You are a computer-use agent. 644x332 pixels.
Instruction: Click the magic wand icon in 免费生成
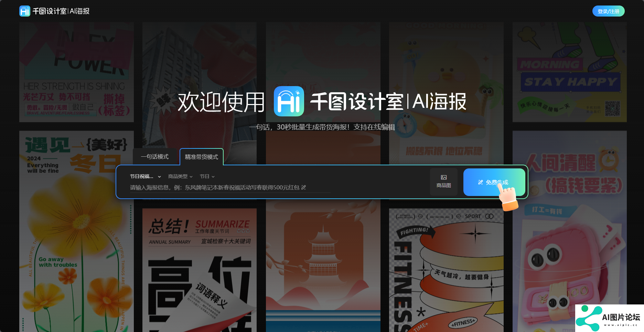(481, 182)
